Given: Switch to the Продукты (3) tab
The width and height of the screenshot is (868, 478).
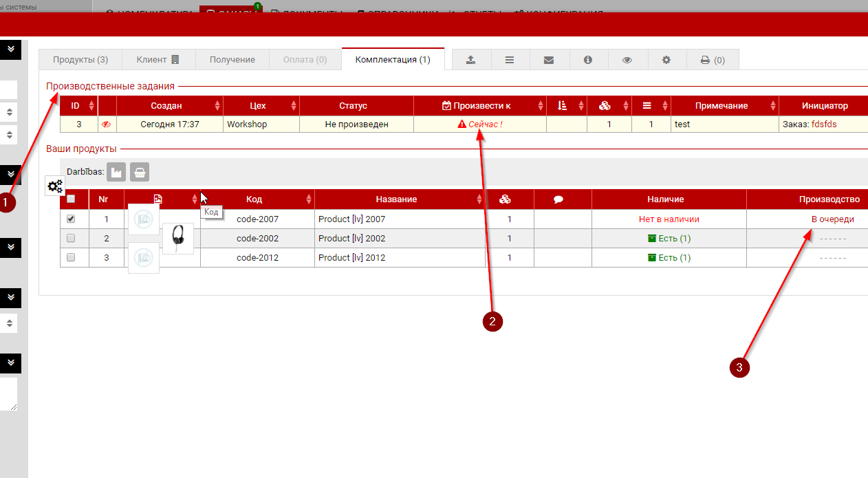Looking at the screenshot, I should coord(80,60).
